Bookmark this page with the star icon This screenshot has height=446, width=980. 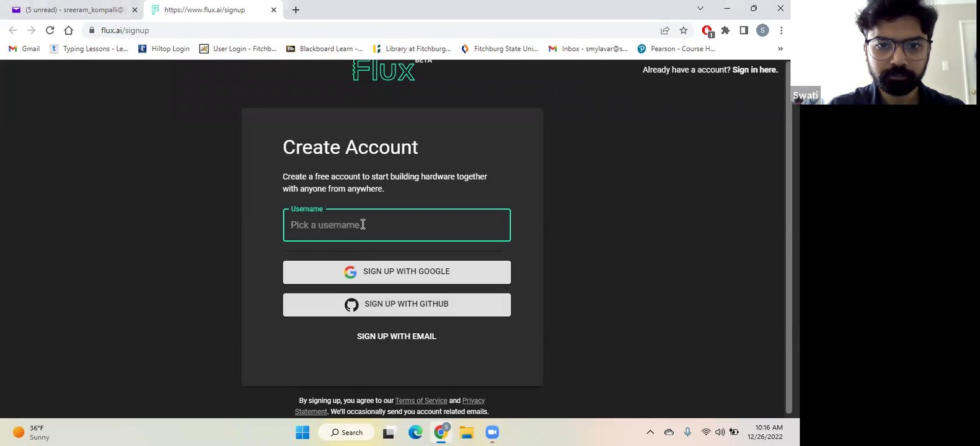pyautogui.click(x=684, y=30)
